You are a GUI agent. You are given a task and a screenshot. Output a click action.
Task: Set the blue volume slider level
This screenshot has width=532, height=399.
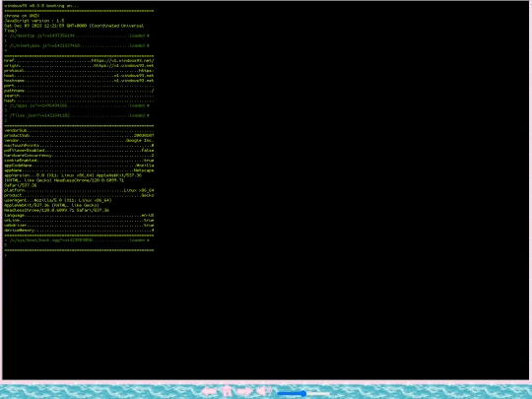coord(303,393)
